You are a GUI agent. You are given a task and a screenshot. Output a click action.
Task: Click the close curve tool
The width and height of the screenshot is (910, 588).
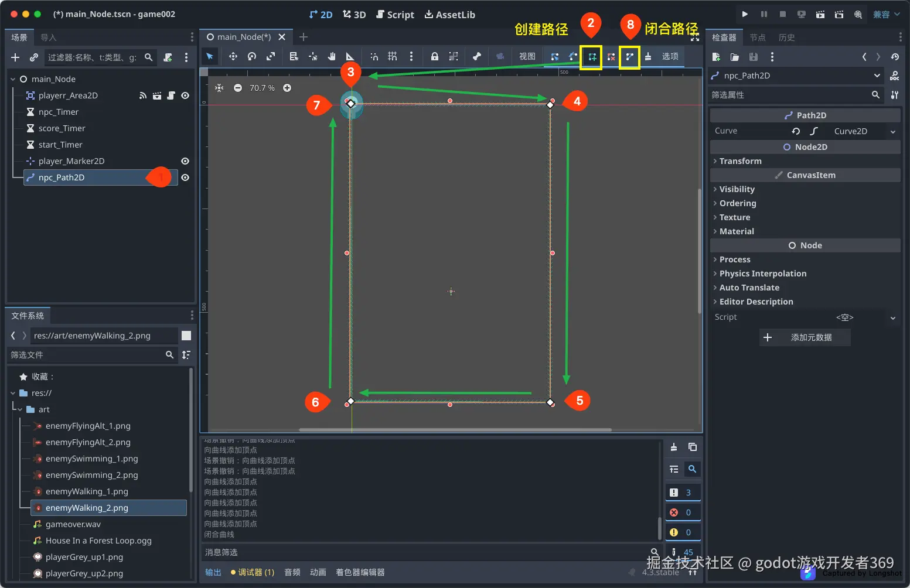(630, 57)
